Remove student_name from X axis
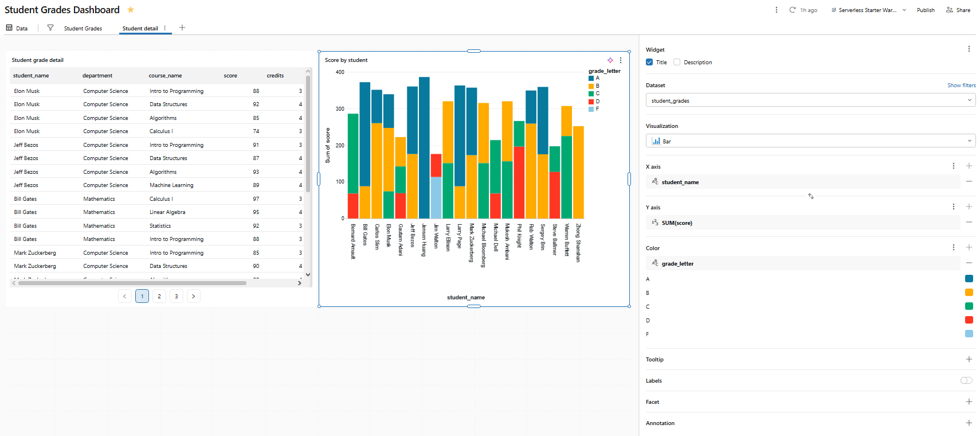Screen dimensions: 980x436 (x=969, y=182)
